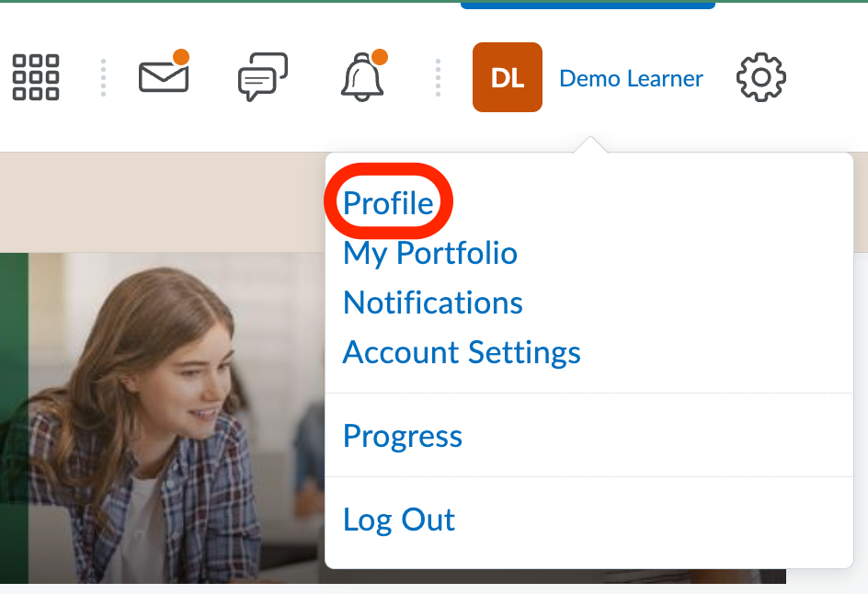This screenshot has width=868, height=594.
Task: Choose Notifications in the user menu
Action: point(433,303)
